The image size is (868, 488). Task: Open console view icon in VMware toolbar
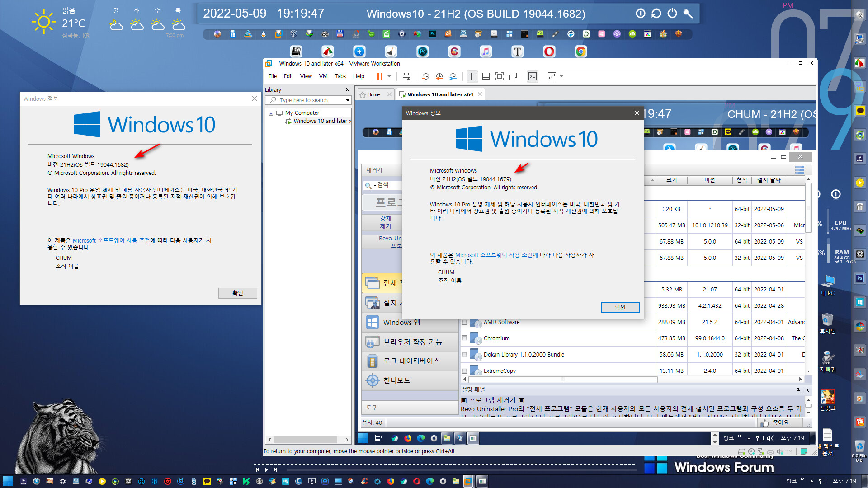tap(533, 76)
